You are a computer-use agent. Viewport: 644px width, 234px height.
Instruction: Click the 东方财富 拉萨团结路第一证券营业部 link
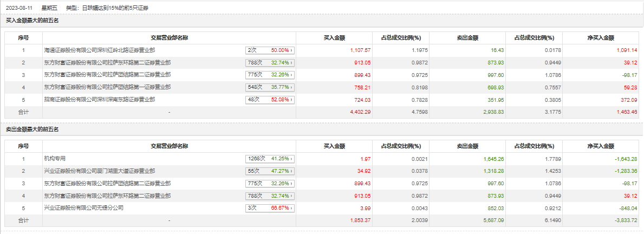click(107, 87)
